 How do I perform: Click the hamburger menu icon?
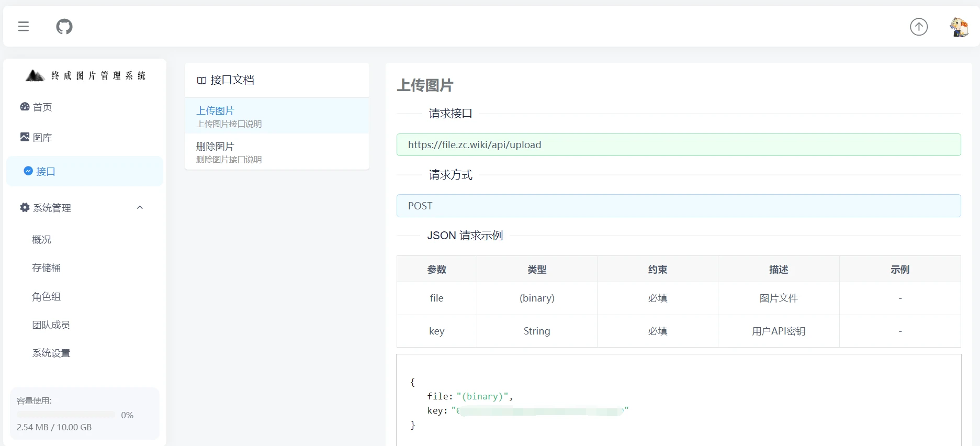pos(24,26)
